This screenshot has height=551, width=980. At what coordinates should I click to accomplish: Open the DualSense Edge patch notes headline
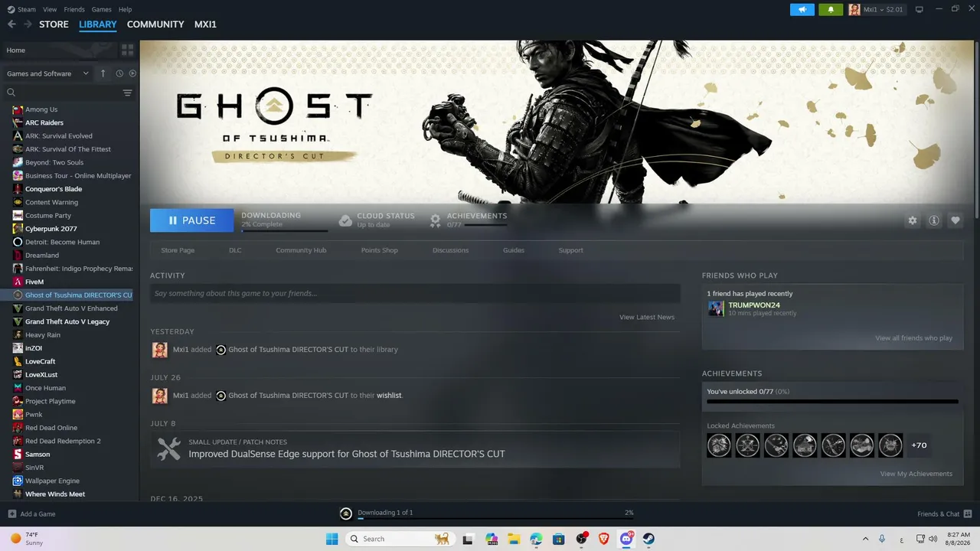tap(347, 454)
